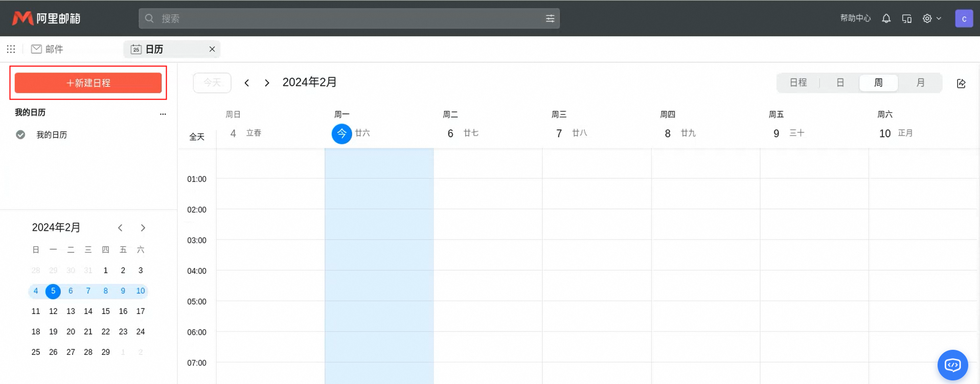980x384 pixels.
Task: Open the 我的日历 more options menu
Action: coord(163,114)
